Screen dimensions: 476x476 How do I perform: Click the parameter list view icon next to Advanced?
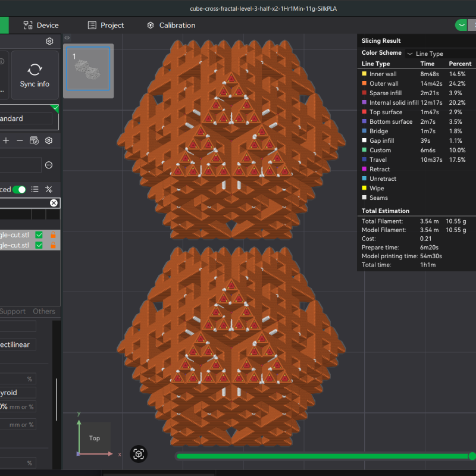tap(35, 189)
